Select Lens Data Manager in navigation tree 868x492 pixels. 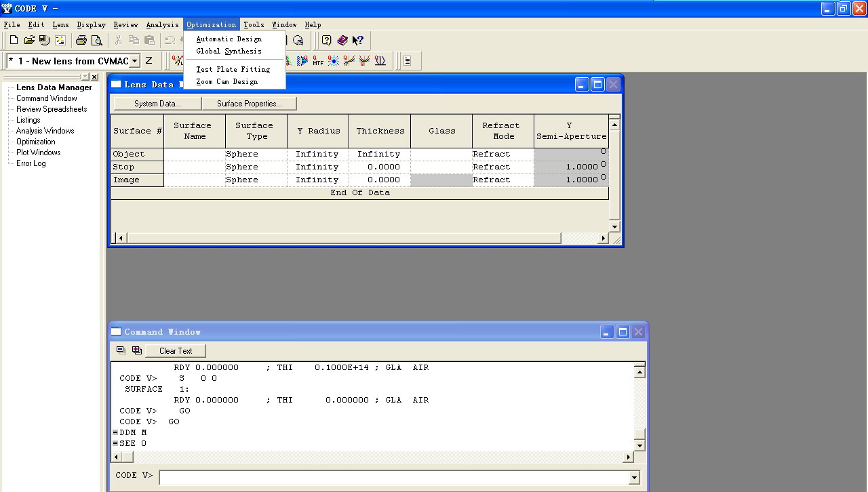pyautogui.click(x=54, y=87)
